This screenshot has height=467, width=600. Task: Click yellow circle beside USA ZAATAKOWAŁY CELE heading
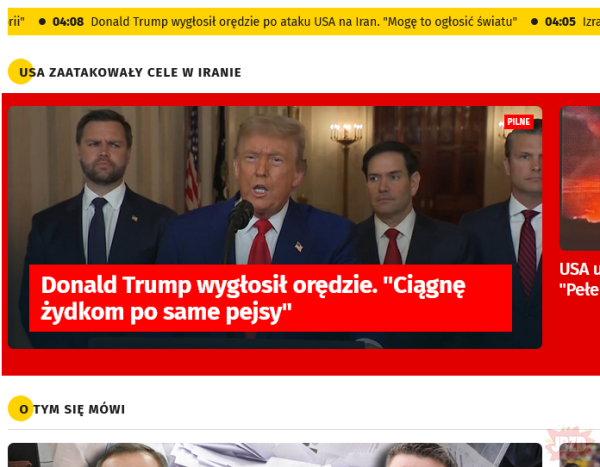[x=21, y=72]
